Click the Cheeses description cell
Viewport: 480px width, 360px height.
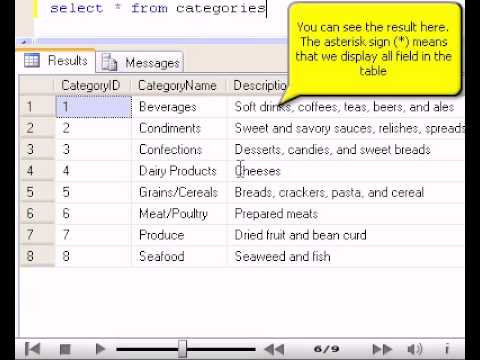tap(346, 171)
